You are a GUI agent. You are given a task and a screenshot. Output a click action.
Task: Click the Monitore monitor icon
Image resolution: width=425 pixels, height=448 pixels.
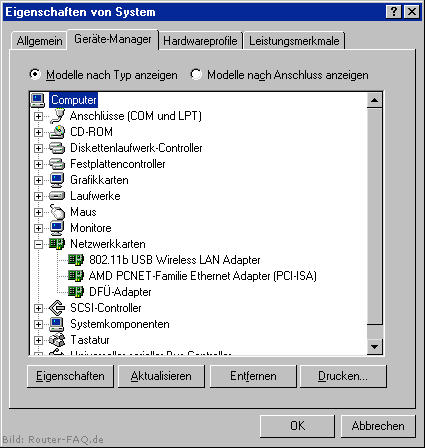57,228
